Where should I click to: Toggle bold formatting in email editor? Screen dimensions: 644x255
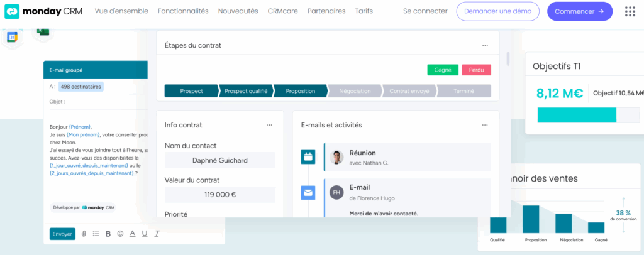coord(108,234)
